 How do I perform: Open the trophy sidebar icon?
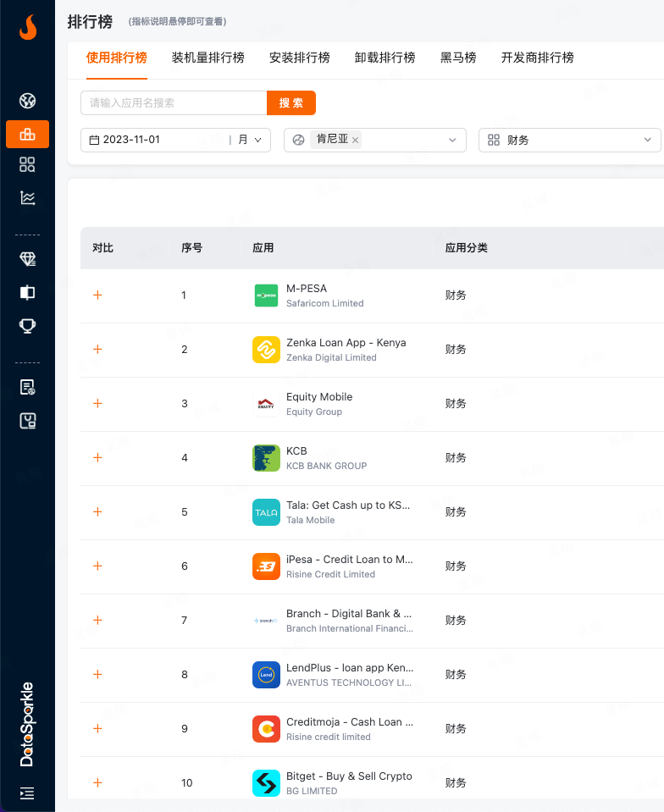click(x=27, y=325)
